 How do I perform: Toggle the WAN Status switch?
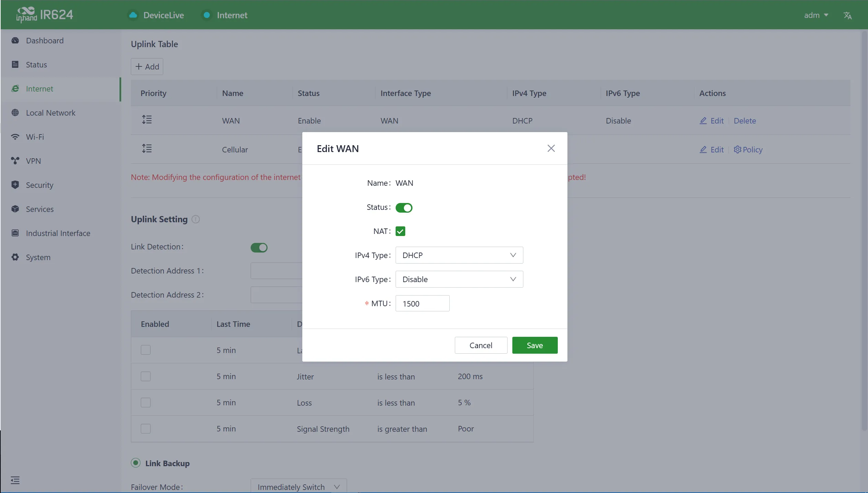point(404,208)
